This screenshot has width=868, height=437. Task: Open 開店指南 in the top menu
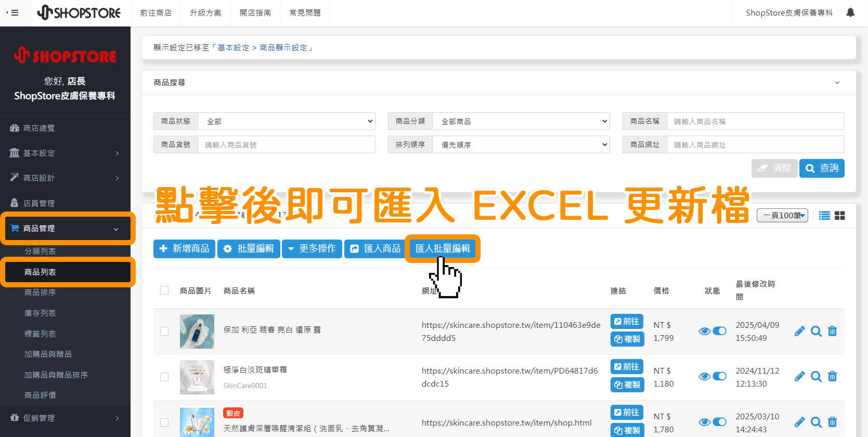255,13
